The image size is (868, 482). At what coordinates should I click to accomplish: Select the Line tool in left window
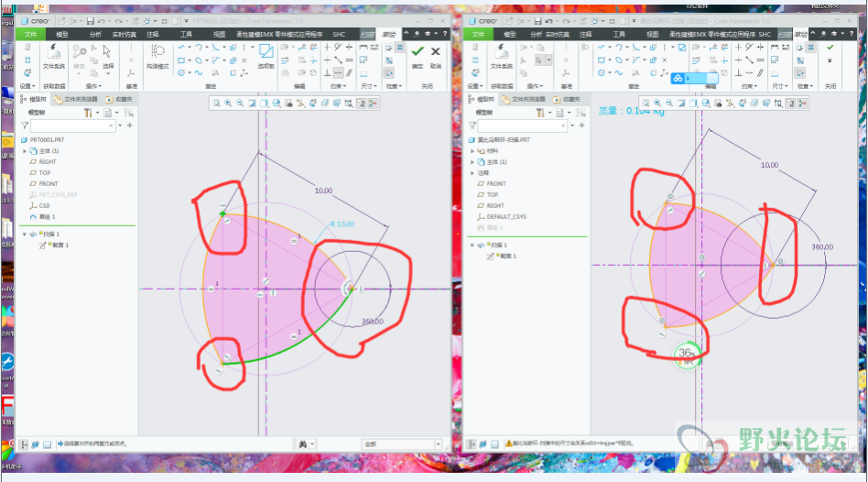(x=181, y=48)
